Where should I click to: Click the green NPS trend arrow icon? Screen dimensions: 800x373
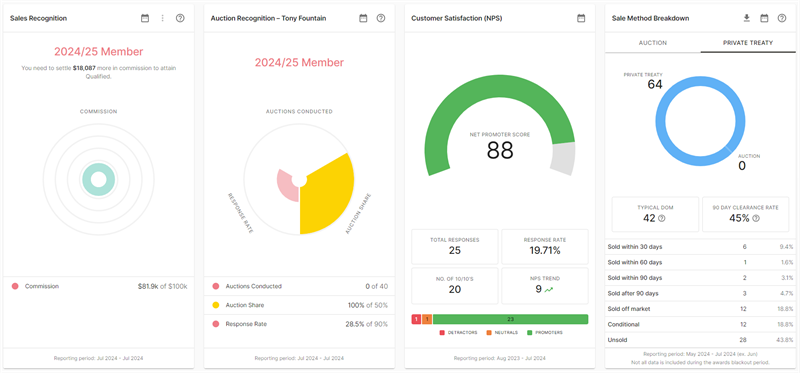(x=548, y=289)
